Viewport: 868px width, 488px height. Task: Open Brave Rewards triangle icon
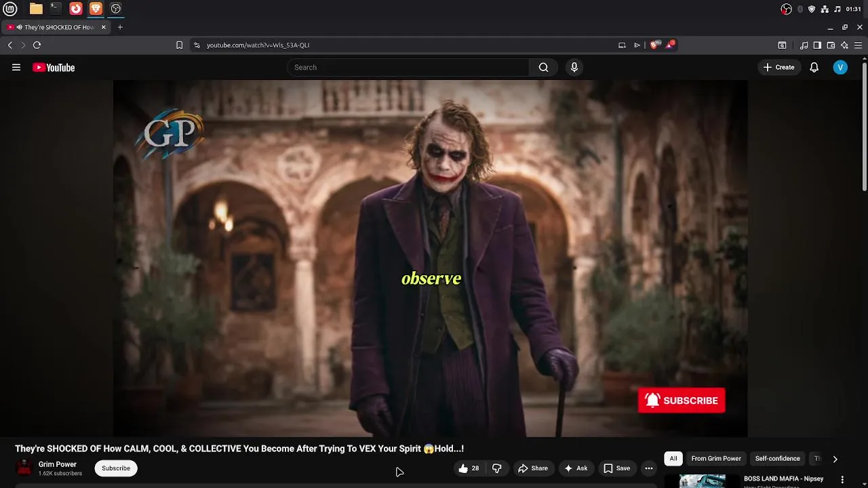pos(670,45)
